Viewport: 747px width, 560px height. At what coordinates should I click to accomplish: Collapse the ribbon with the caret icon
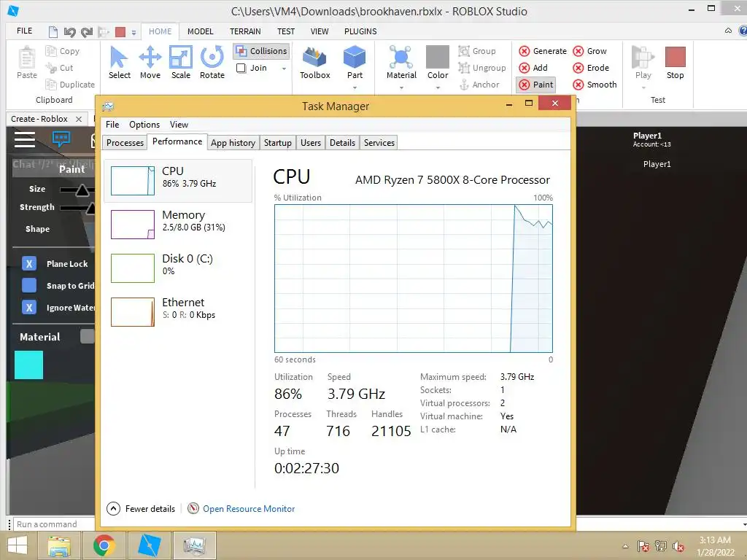(728, 31)
